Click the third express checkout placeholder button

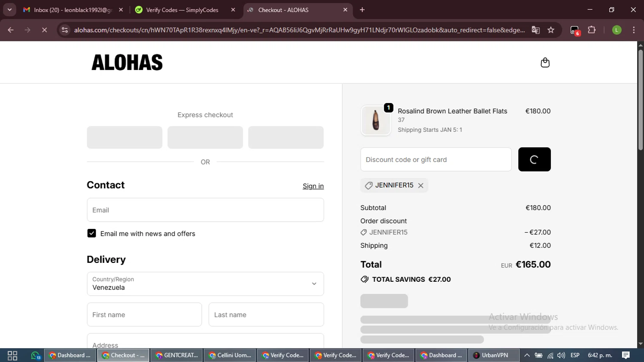286,137
